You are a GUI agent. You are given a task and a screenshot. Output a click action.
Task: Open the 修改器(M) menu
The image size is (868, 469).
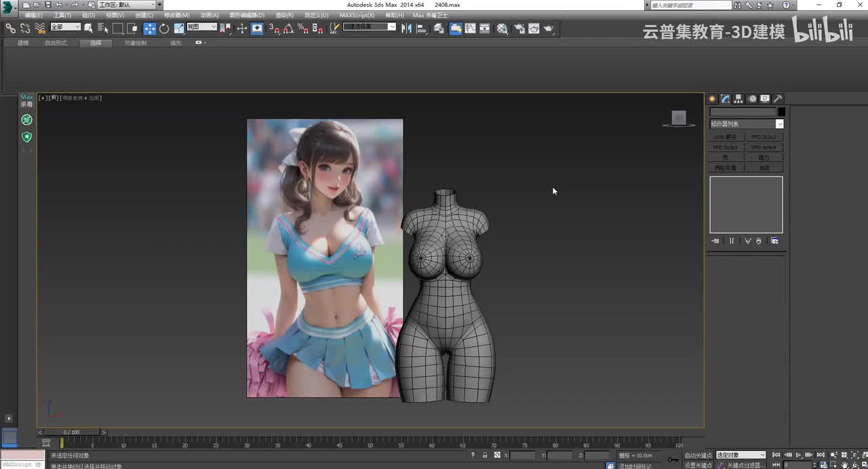pyautogui.click(x=176, y=15)
